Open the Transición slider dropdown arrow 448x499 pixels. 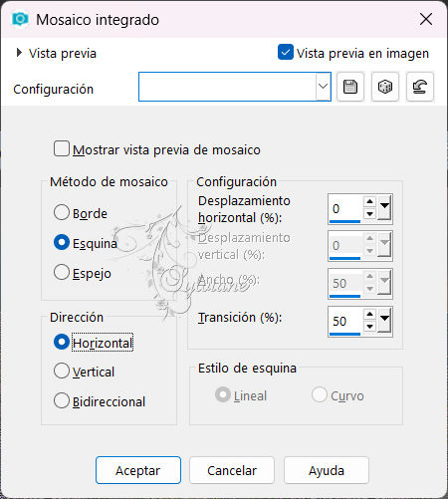[x=384, y=320]
